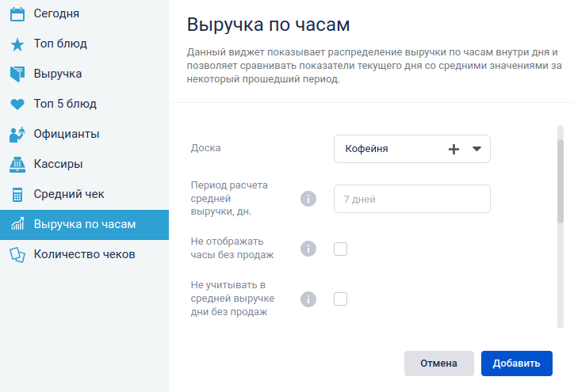The image size is (574, 392).
Task: Expand the Доска dropdown arrow
Action: coord(476,149)
